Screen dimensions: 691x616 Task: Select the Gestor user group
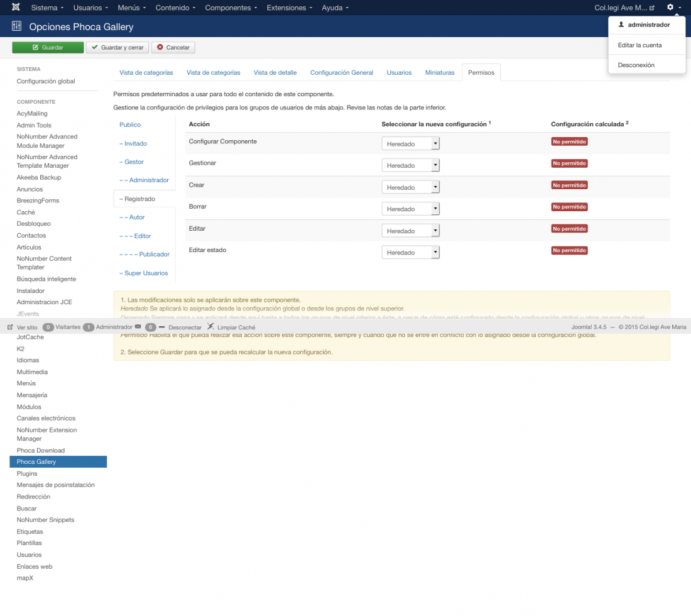tap(131, 162)
